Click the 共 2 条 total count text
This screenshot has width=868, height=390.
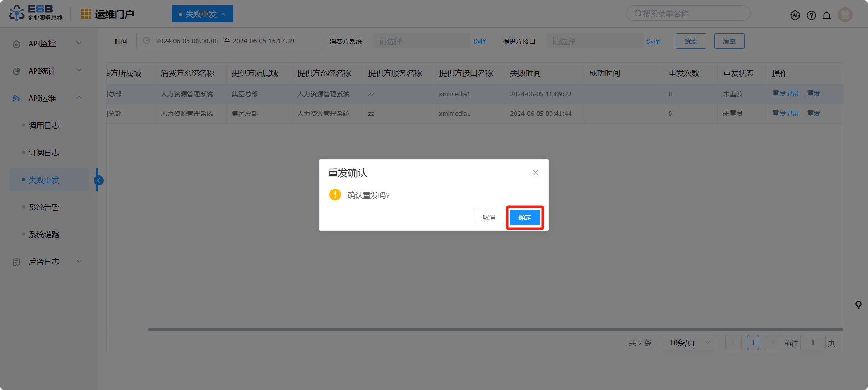coord(640,343)
